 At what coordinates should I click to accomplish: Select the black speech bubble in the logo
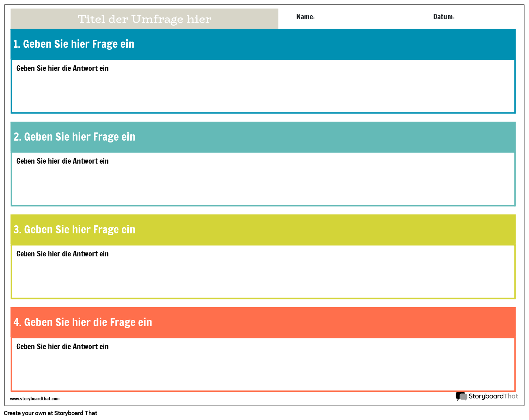pos(458,396)
